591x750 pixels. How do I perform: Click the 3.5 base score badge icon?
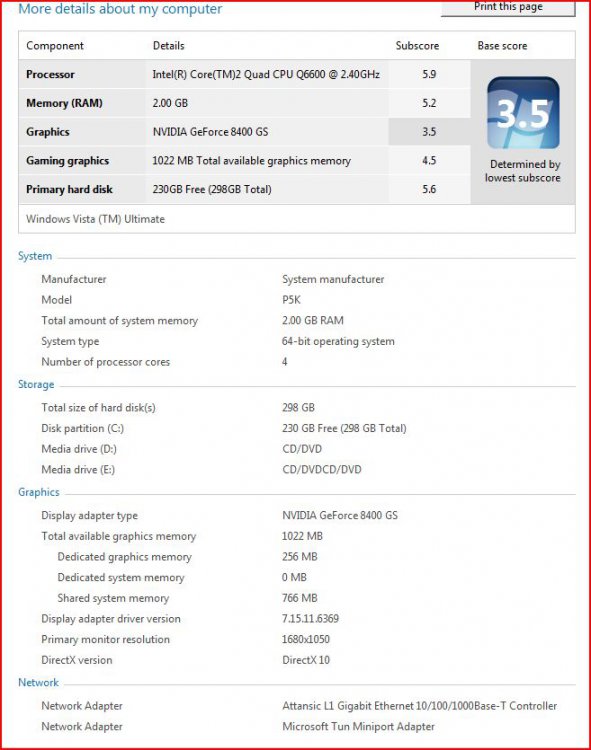pos(523,113)
